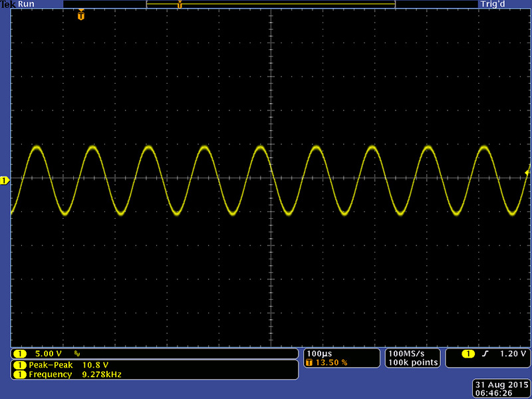Open the 100MS/s sample rate readout
The image size is (532, 399).
pyautogui.click(x=405, y=353)
